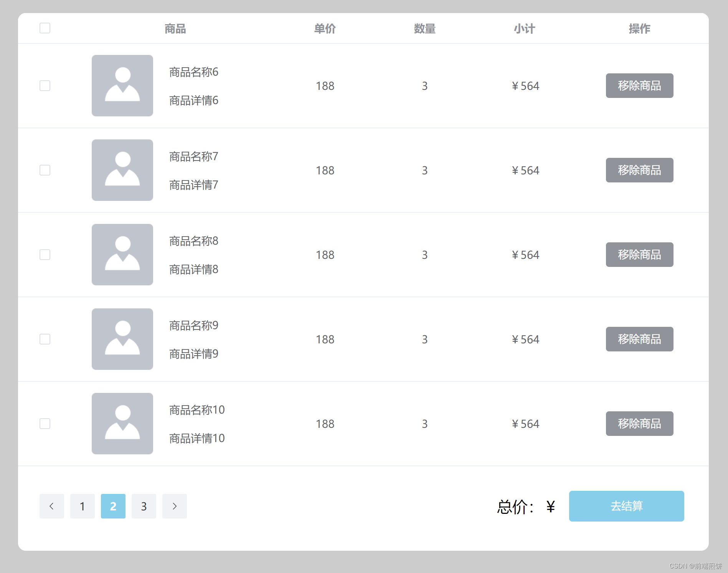Screen dimensions: 728x573
Task: Remove 商品名称6 from the cart
Action: (639, 86)
